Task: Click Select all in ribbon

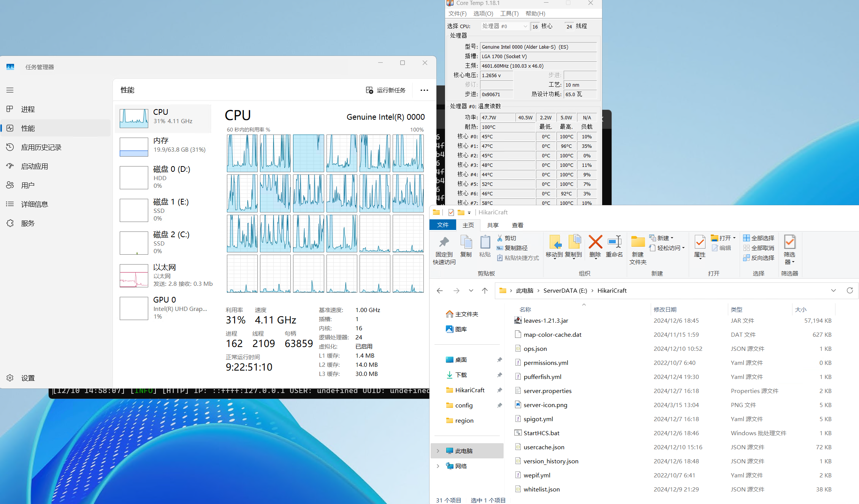Action: (758, 238)
